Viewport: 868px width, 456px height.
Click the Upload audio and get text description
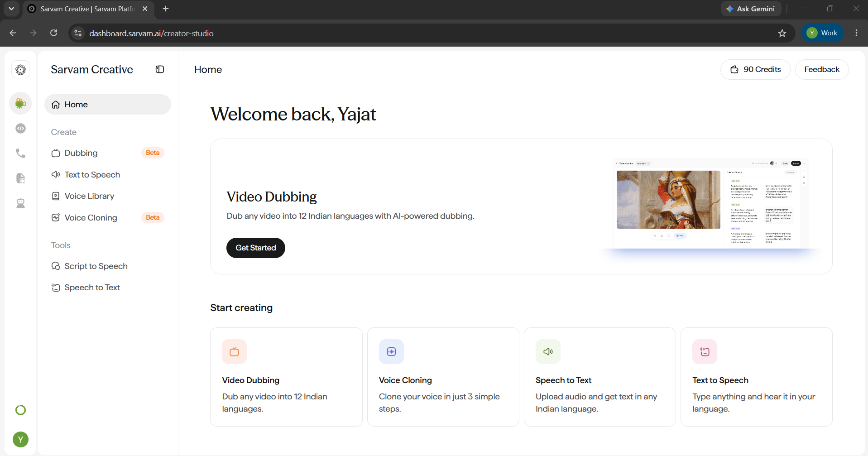[x=596, y=403]
